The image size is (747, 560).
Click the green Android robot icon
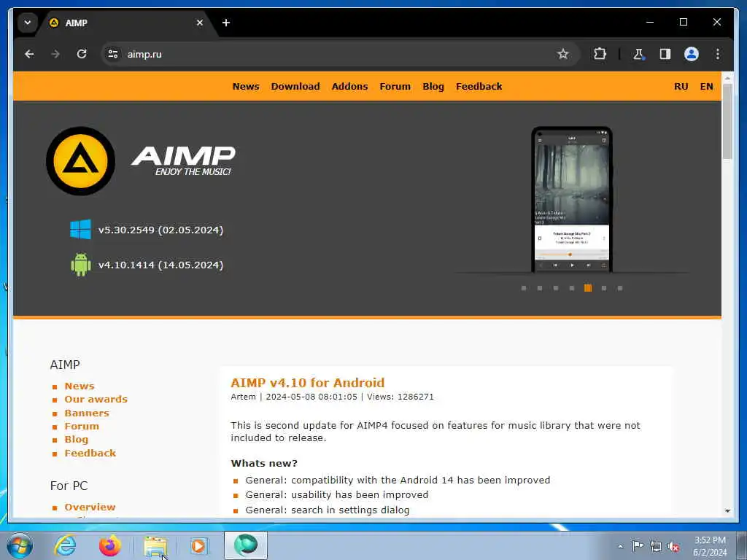click(x=80, y=265)
